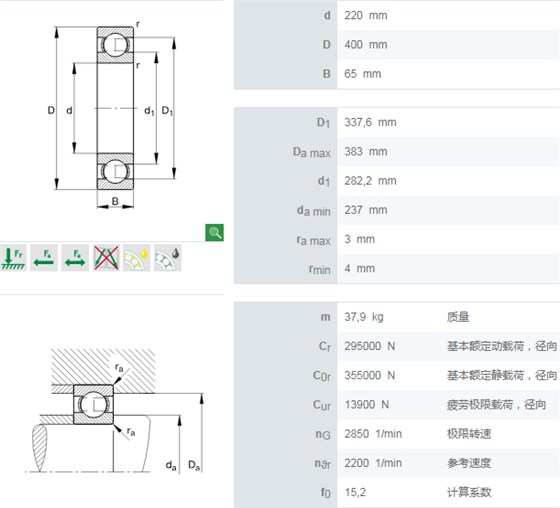Select the d1 value 282,2 mm
This screenshot has height=508, width=560.
[x=370, y=181]
